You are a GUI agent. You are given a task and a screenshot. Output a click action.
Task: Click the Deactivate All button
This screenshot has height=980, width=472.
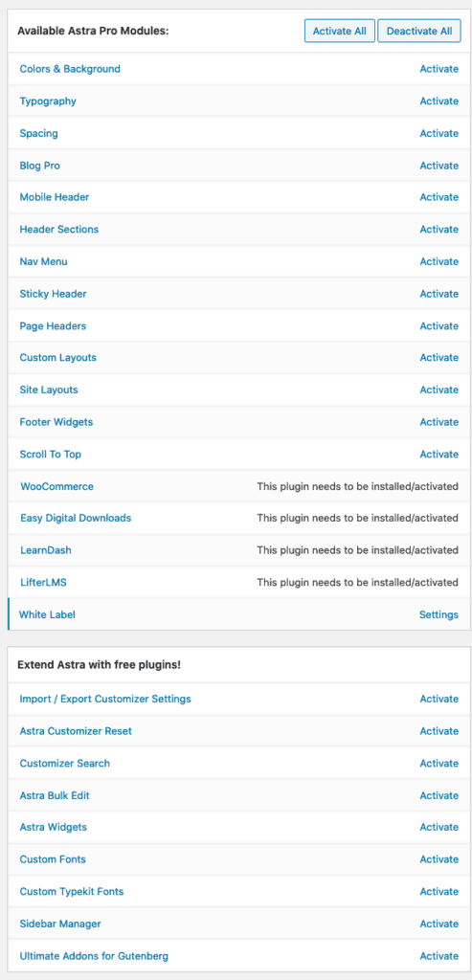pyautogui.click(x=418, y=31)
